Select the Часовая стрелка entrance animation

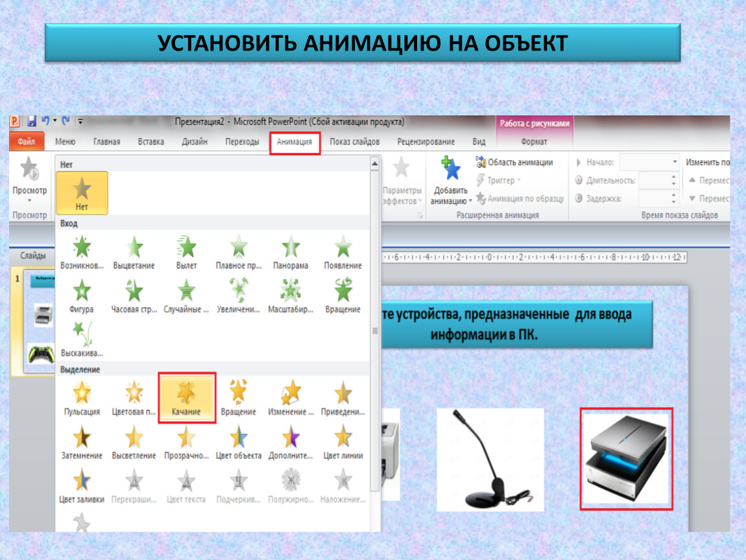click(x=134, y=296)
